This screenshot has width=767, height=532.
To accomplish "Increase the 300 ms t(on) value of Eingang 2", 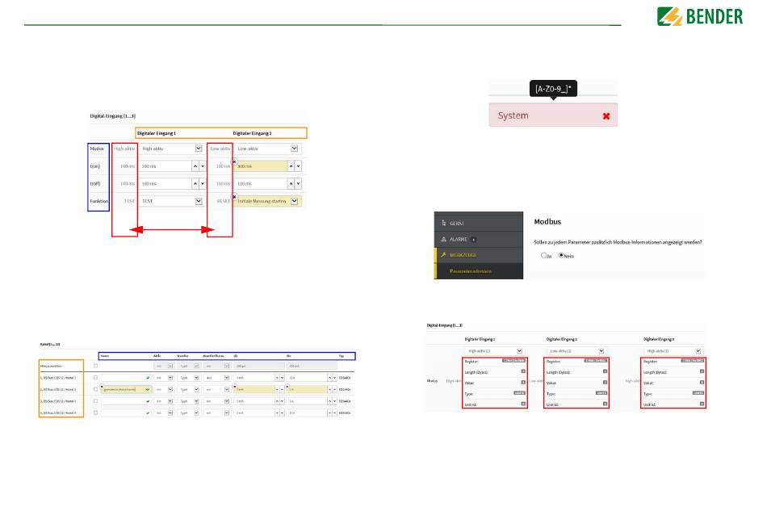I will [291, 166].
